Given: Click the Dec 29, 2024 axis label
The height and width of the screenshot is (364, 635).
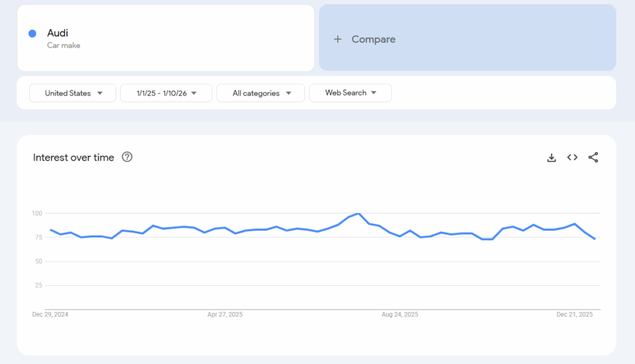Looking at the screenshot, I should point(52,314).
